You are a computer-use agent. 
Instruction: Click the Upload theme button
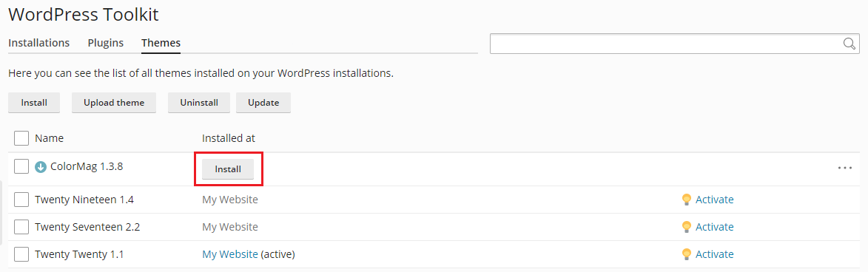[114, 103]
